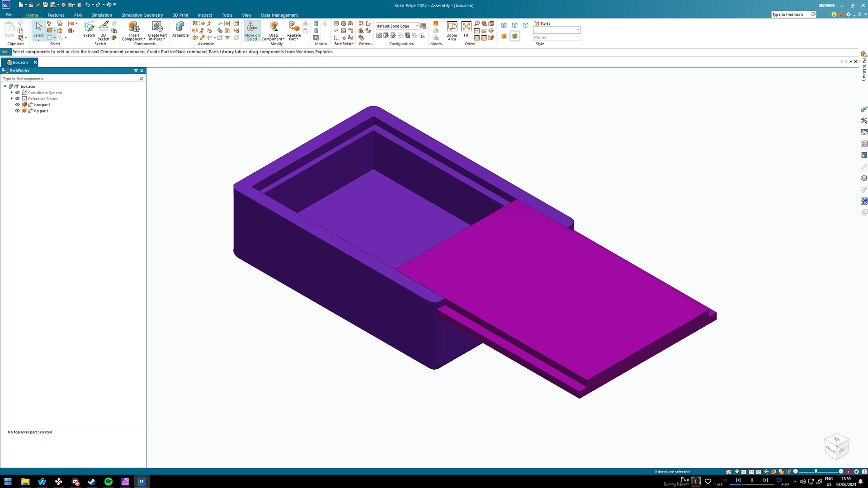Click the Windows Start button
Viewport: 868px width, 488px height.
click(x=8, y=482)
